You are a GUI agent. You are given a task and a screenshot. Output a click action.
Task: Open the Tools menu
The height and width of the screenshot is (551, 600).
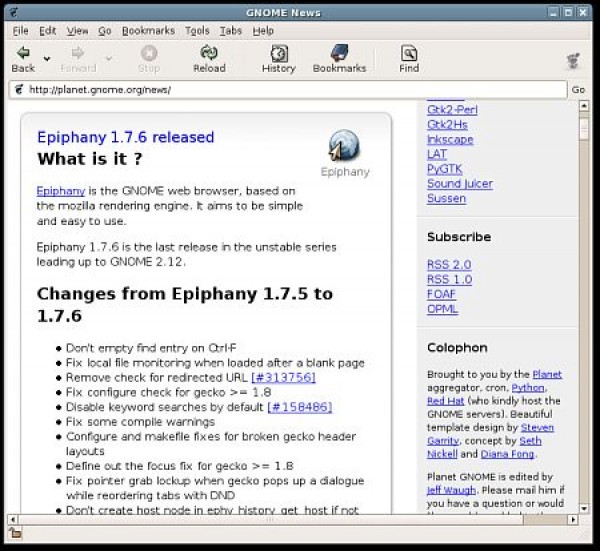pyautogui.click(x=197, y=31)
